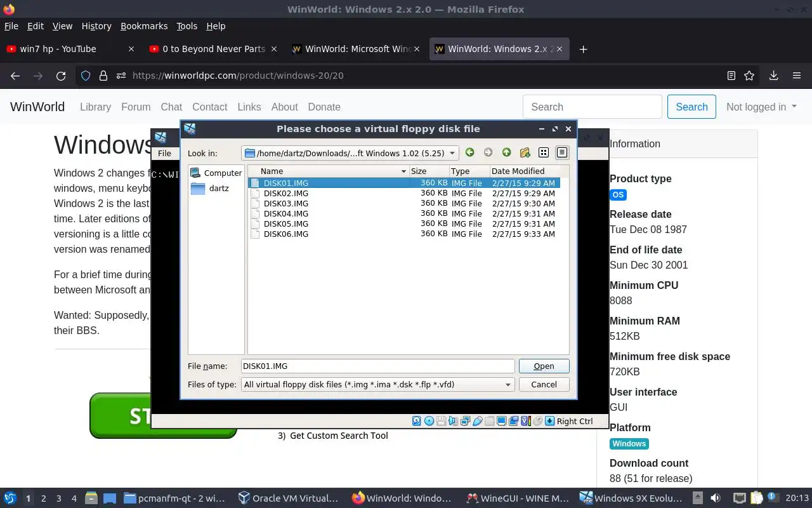Click the File name input field

[x=377, y=366]
